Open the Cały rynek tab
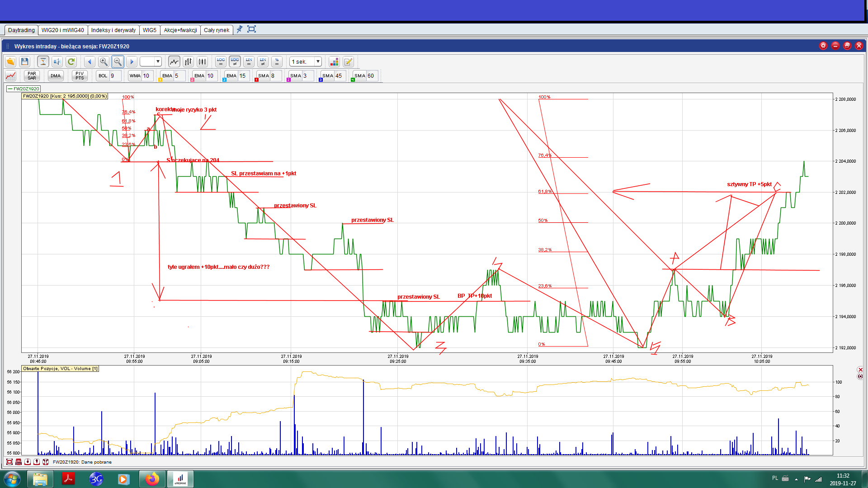This screenshot has width=868, height=488. pos(216,30)
